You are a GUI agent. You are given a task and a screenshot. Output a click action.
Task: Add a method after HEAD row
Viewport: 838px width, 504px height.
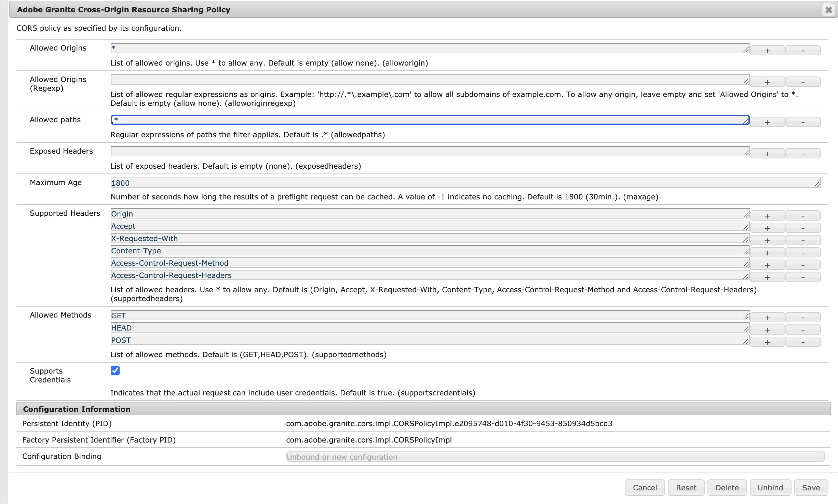[767, 330]
